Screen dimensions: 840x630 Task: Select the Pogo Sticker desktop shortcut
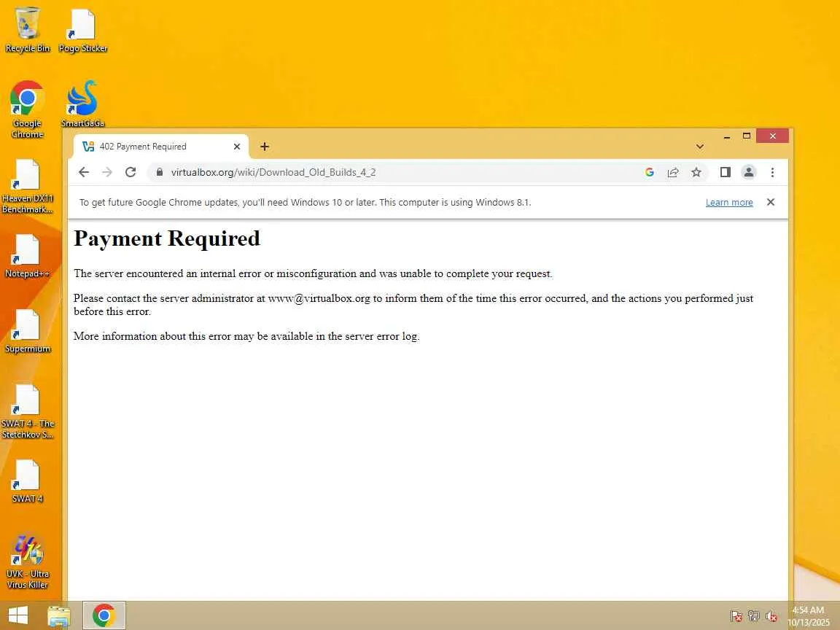pyautogui.click(x=82, y=30)
